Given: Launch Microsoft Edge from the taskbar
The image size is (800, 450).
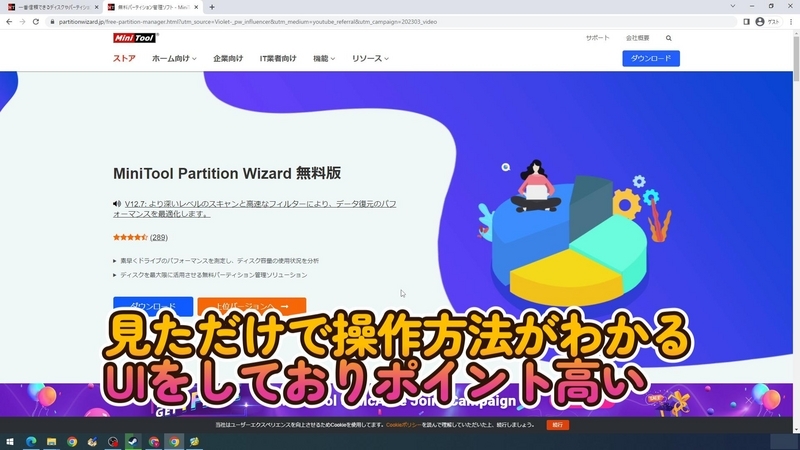Looking at the screenshot, I should pyautogui.click(x=31, y=441).
